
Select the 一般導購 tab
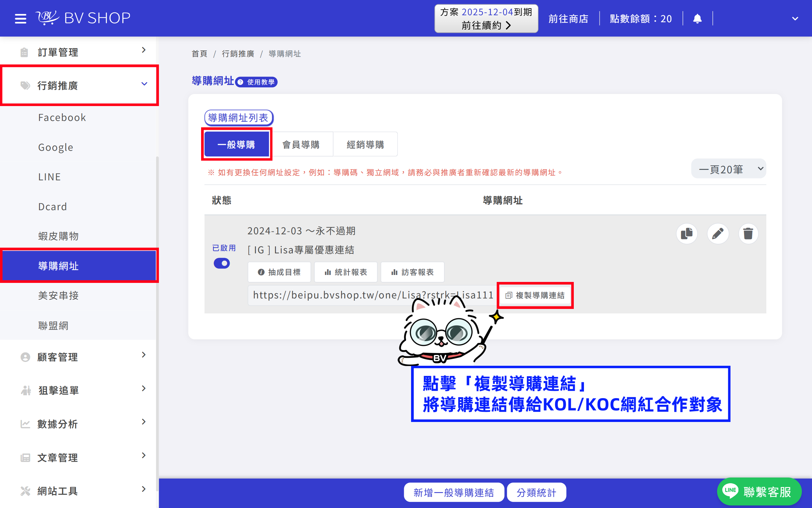tap(237, 144)
